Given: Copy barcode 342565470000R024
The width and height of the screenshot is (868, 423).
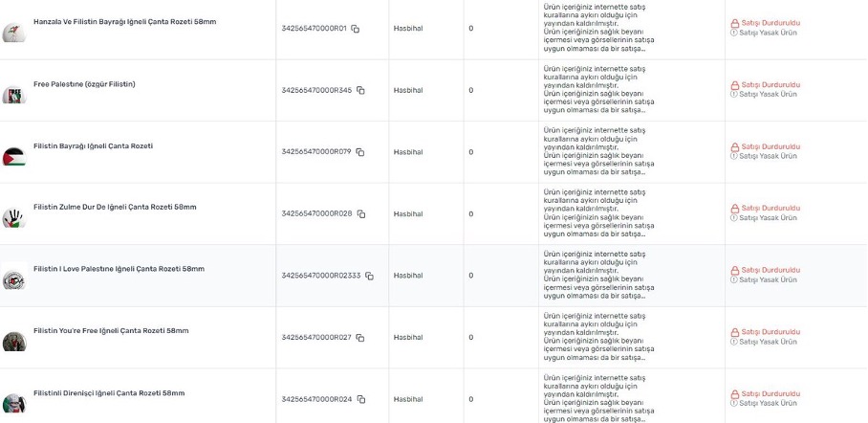Looking at the screenshot, I should click(360, 399).
